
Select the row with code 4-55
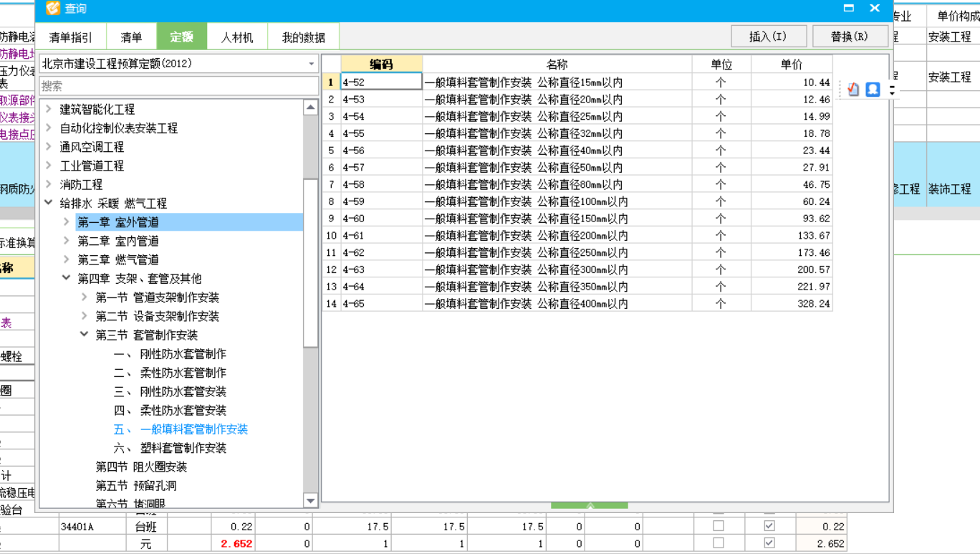tap(577, 133)
